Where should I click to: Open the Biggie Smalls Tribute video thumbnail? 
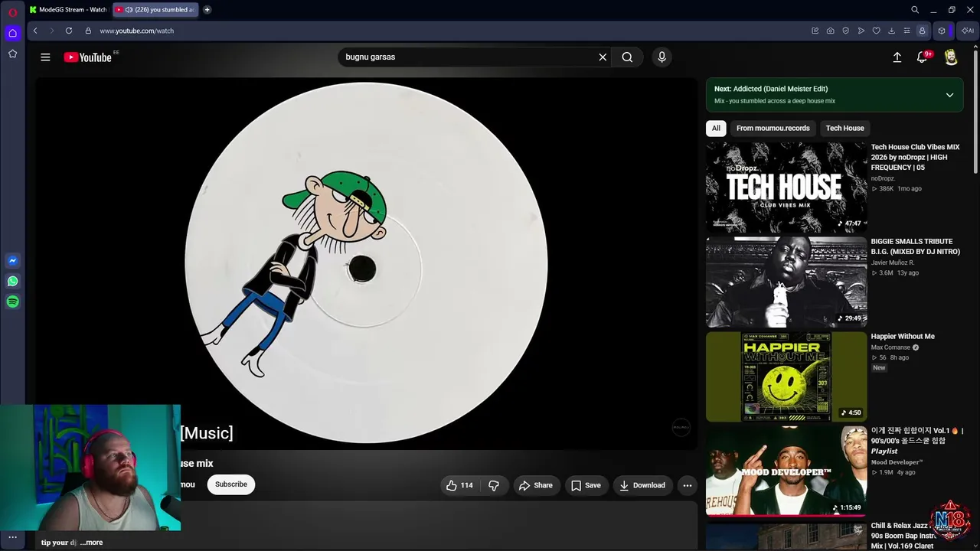(786, 282)
